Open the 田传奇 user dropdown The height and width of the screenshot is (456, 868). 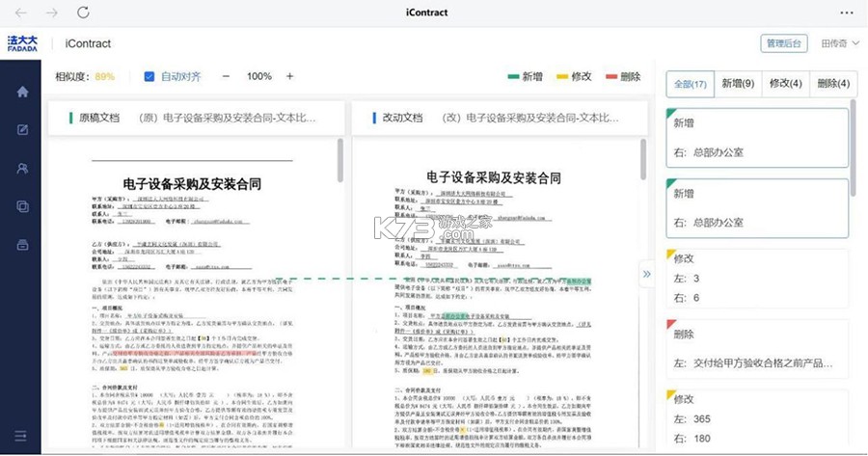[x=840, y=43]
